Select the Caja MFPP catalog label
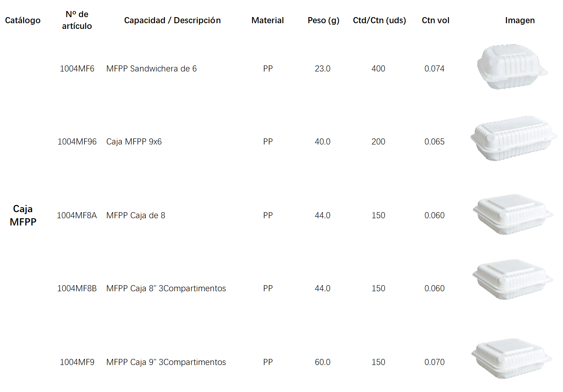Image resolution: width=563 pixels, height=392 pixels. coord(23,215)
